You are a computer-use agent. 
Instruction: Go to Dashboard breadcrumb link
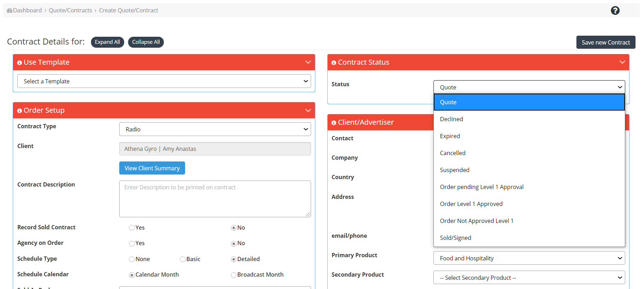(x=27, y=11)
